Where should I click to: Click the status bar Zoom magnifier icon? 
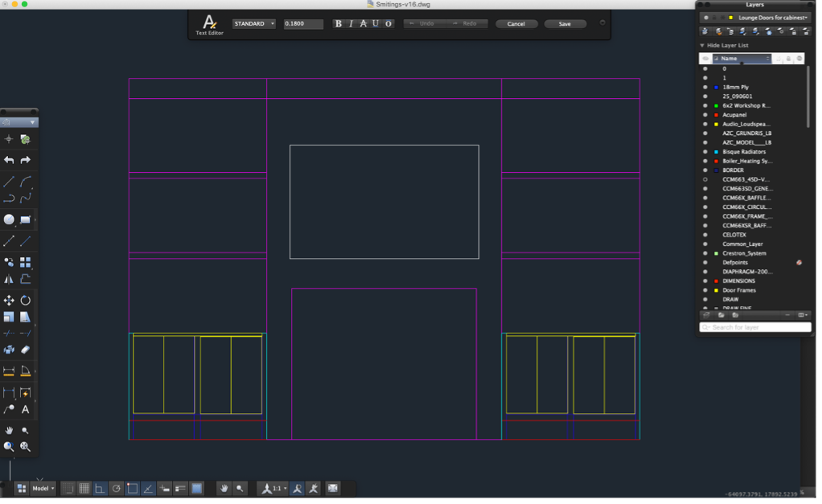(x=240, y=488)
